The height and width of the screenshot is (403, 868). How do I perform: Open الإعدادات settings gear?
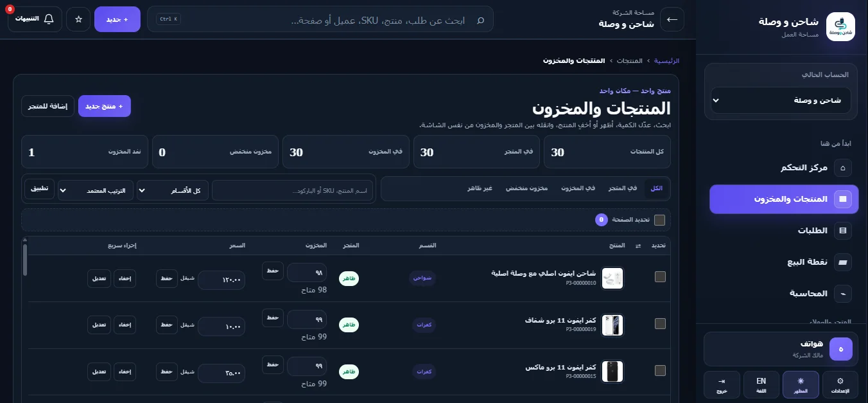pos(840,384)
